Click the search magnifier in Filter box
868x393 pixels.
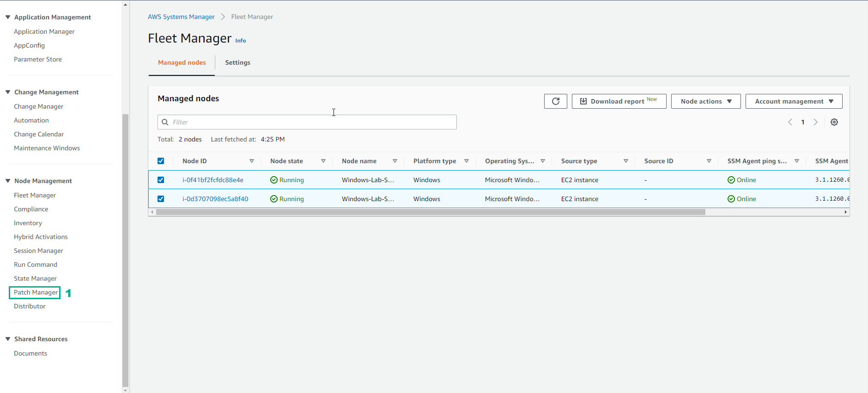coord(165,122)
